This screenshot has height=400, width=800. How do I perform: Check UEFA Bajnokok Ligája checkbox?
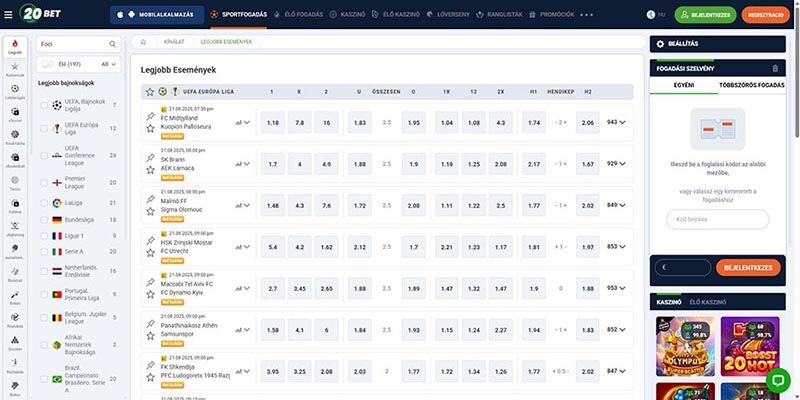44,105
